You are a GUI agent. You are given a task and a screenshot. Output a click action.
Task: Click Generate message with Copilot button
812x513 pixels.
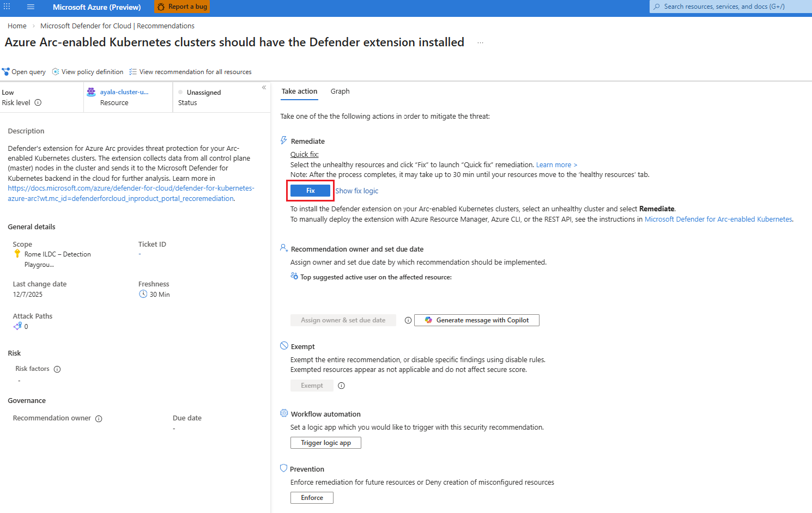[x=477, y=320]
